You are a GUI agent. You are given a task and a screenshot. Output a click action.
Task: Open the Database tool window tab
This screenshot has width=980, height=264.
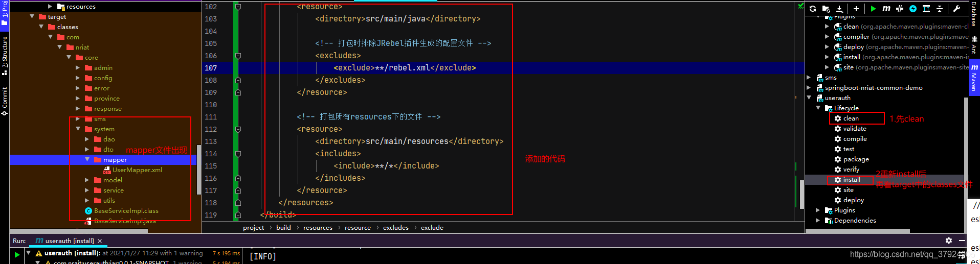coord(974,14)
